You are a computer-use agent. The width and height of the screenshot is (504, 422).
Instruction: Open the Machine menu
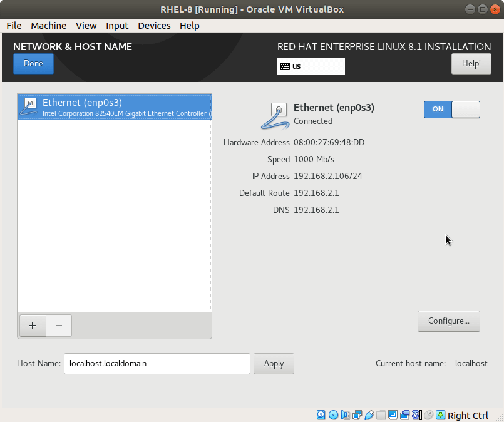49,26
